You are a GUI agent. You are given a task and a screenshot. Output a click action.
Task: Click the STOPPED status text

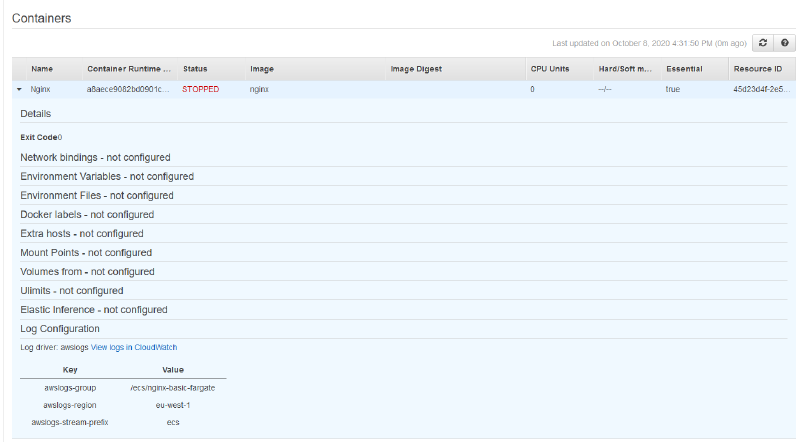(200, 89)
